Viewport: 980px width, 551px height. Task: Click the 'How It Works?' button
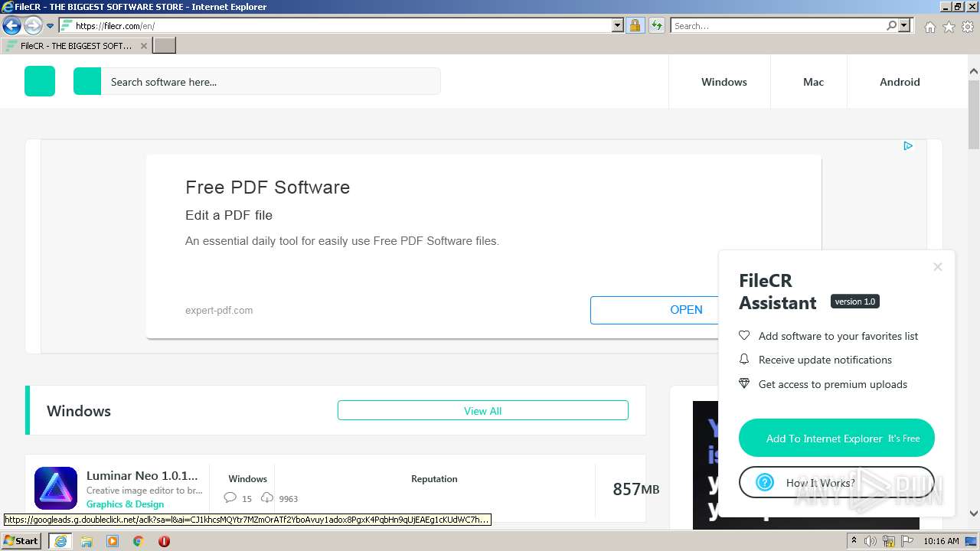pyautogui.click(x=837, y=483)
